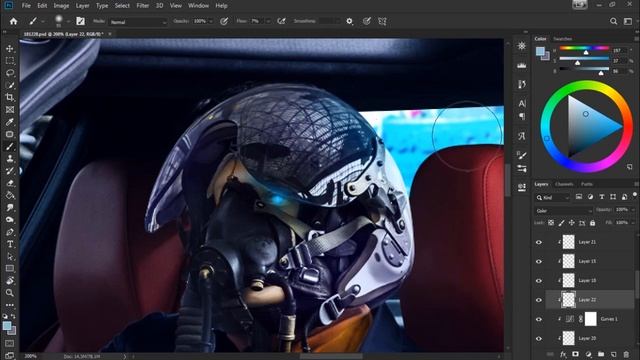Viewport: 640px width, 360px height.
Task: Select the Zoom magnifier tool
Action: coord(10,293)
